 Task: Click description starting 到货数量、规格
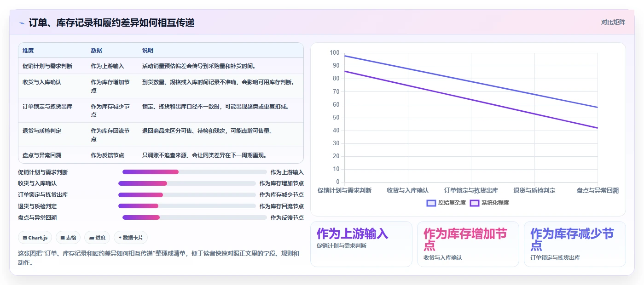click(x=218, y=82)
